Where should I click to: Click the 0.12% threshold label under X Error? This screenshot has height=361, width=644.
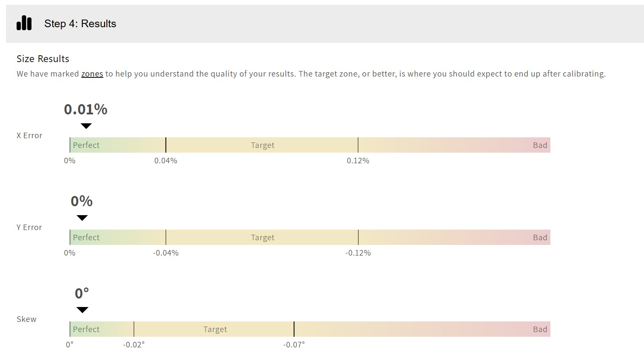358,161
